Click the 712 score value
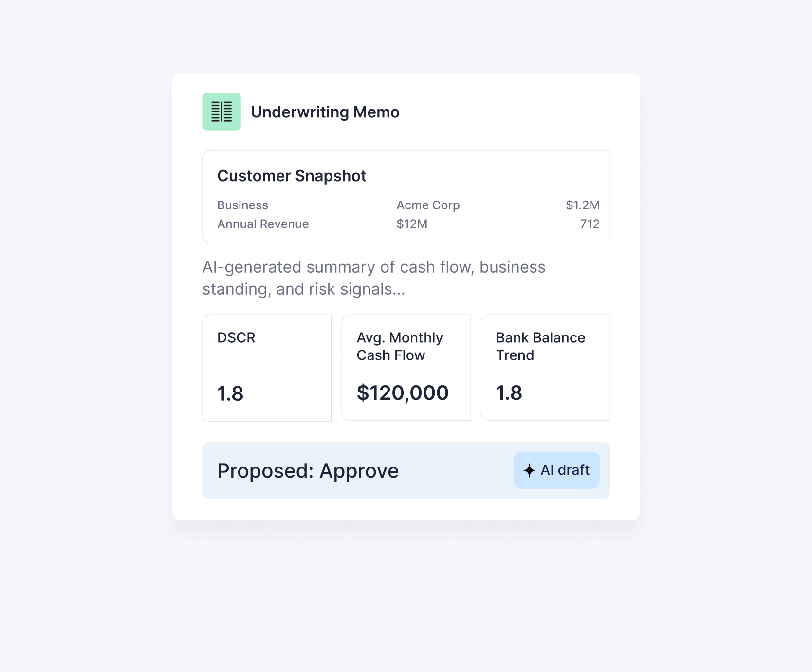 tap(590, 224)
